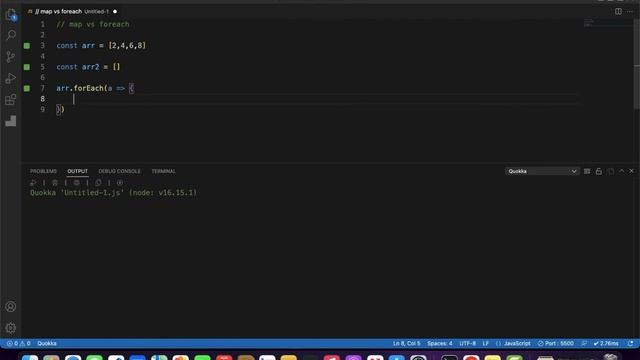Click the 'const arr = [2,4,6,8]' code line

coord(101,46)
